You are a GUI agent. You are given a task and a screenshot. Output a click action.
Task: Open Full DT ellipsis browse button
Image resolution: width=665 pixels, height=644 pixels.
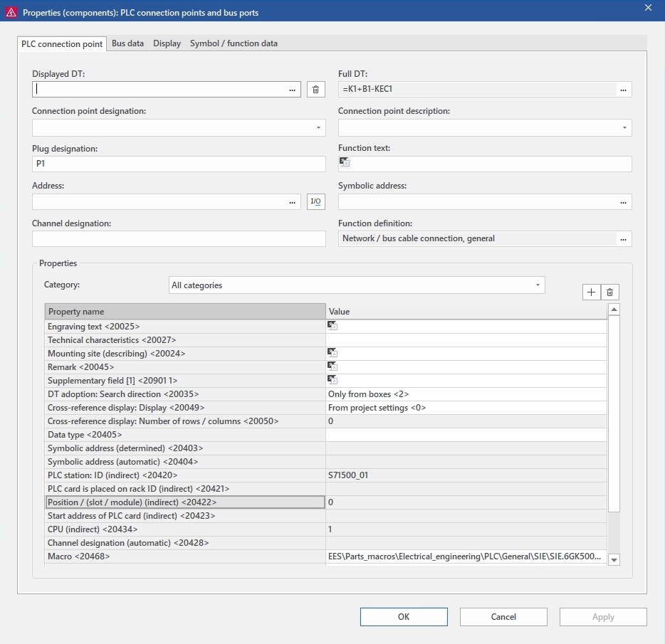click(x=624, y=90)
